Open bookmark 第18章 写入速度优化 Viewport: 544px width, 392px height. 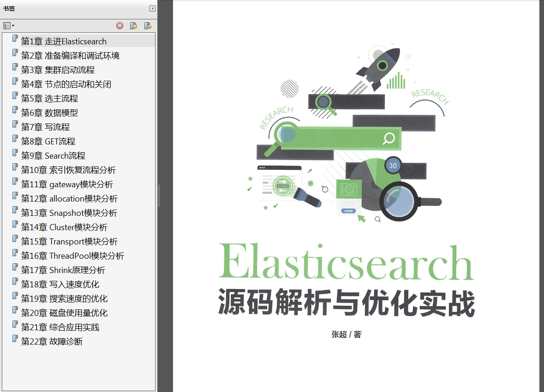pos(60,284)
